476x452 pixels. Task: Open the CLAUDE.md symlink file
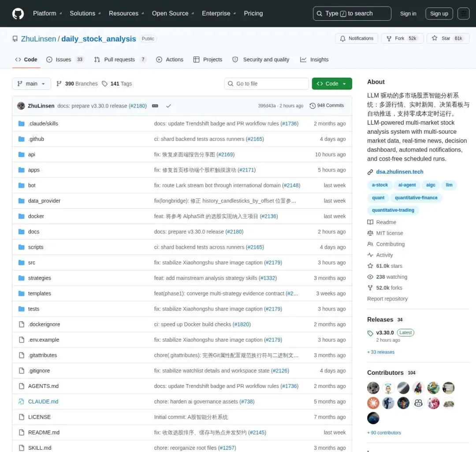click(x=43, y=402)
